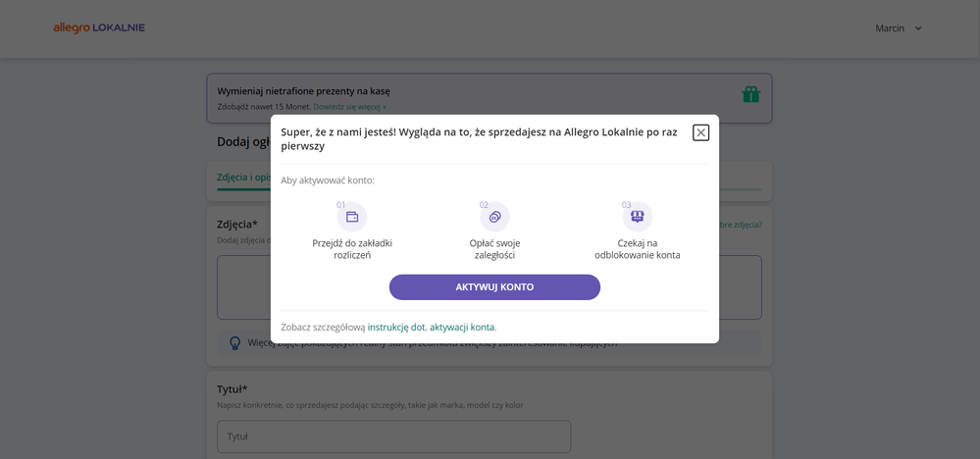Click the Przejdź do zakładki rozliczeń text

coord(352,249)
